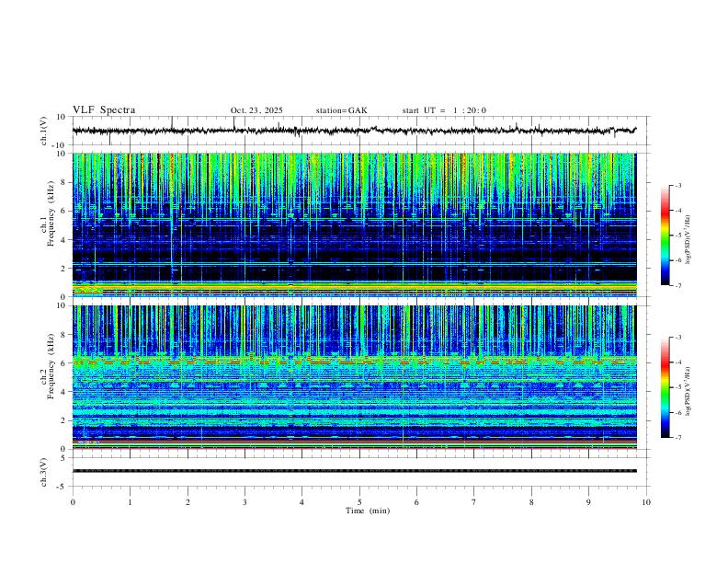The width and height of the screenshot is (728, 563).
Task: Click the "4" tick on ch.2 frequency axis
Action: [x=63, y=392]
